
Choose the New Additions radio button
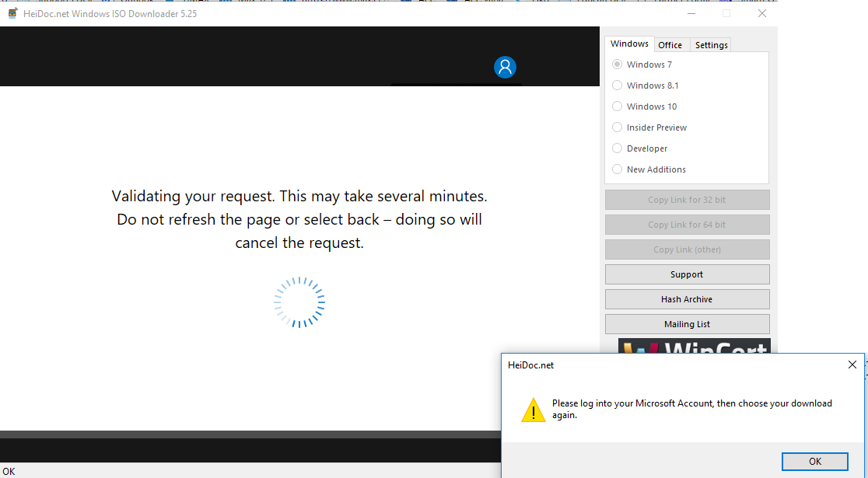coord(618,169)
